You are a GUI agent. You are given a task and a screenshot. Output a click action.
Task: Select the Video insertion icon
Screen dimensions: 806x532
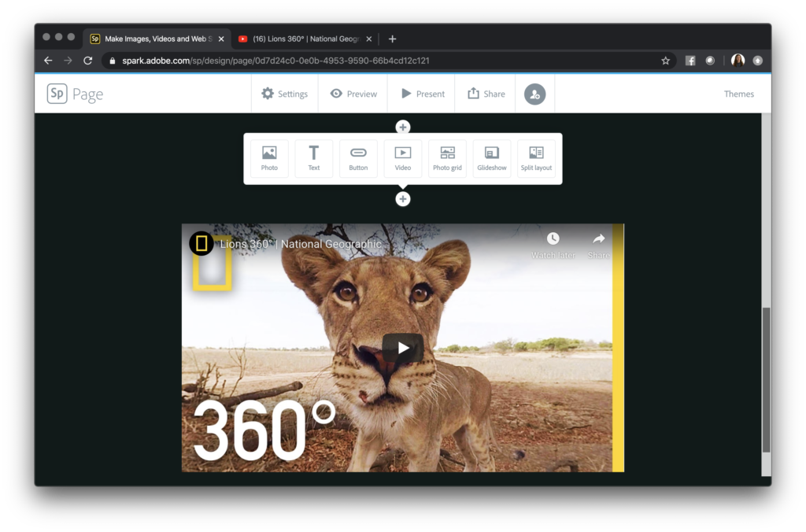[403, 158]
